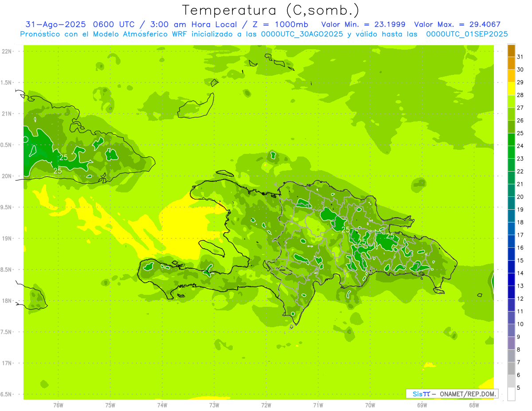Click the "Valor Min. = 23.1999" value

click(x=363, y=24)
